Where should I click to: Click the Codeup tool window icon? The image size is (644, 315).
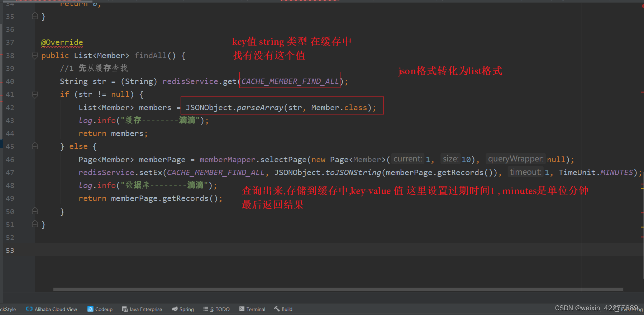(x=90, y=309)
